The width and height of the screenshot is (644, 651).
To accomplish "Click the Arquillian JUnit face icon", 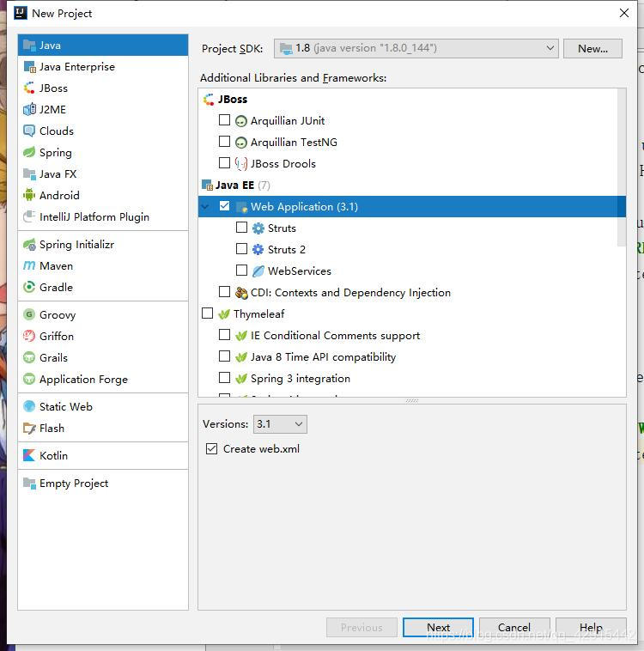I will [x=240, y=121].
